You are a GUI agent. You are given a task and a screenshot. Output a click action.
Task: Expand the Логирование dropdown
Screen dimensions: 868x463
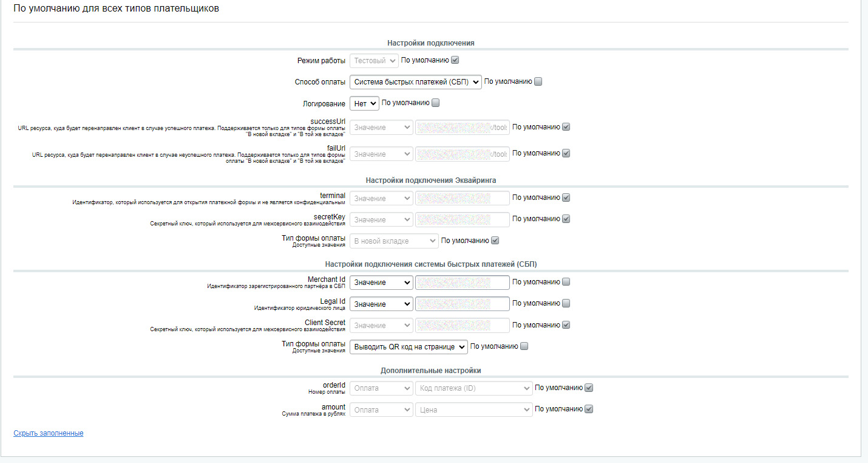364,103
